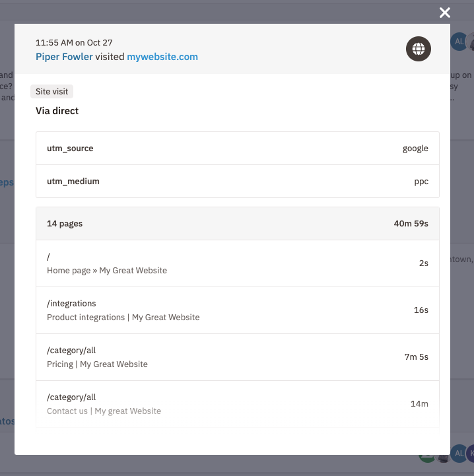Viewport: 474px width, 476px height.
Task: Click the 14 pages header
Action: (65, 224)
